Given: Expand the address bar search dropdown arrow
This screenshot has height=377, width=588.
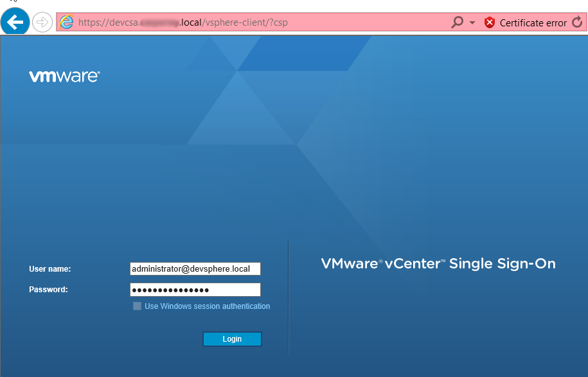Looking at the screenshot, I should tap(472, 23).
